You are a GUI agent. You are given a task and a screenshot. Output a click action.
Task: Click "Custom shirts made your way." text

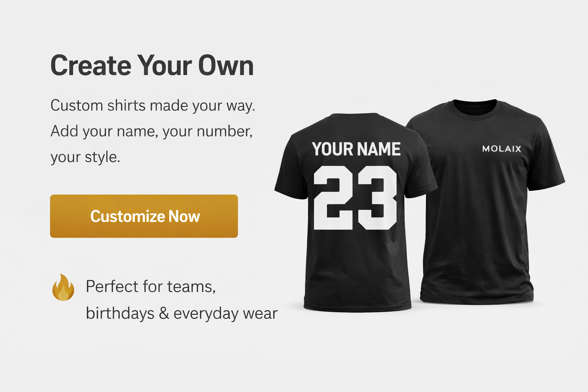pyautogui.click(x=153, y=106)
